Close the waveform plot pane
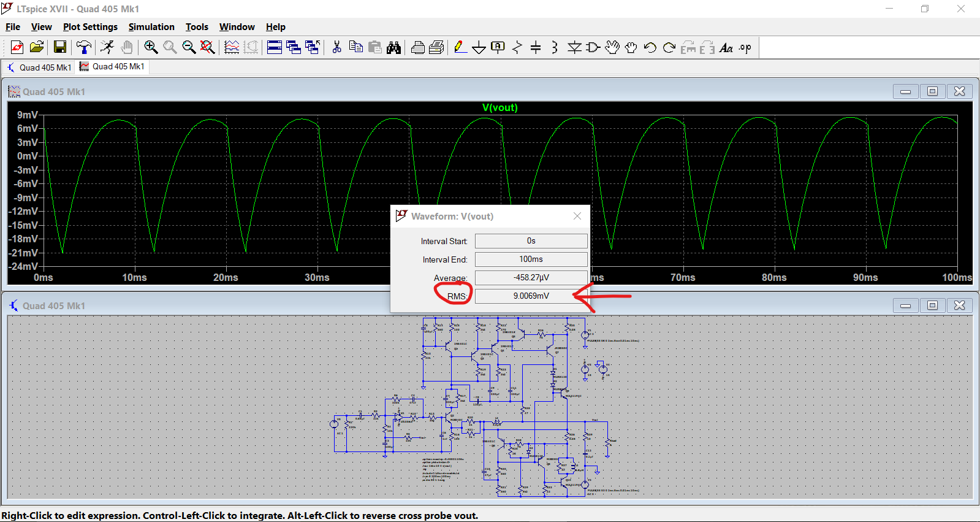 pyautogui.click(x=959, y=91)
